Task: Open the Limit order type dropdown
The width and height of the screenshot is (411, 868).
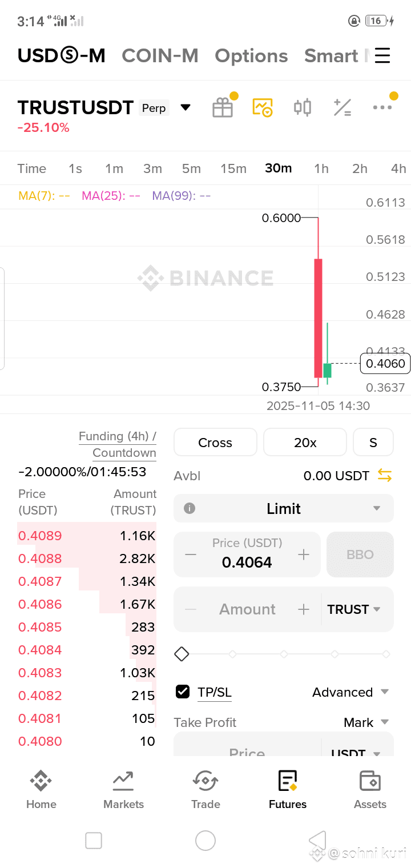Action: pos(284,508)
